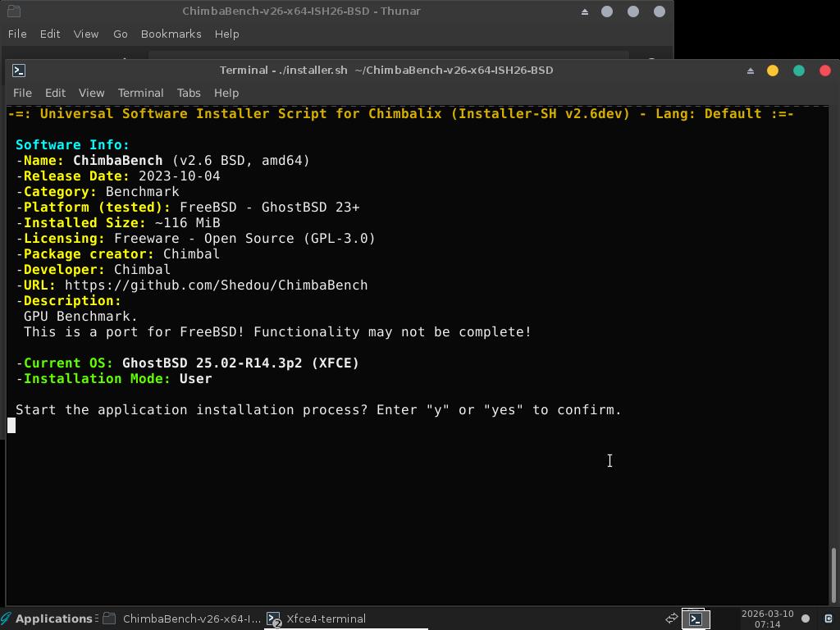Click the 'Benchmark' category value
840x630 pixels.
coord(143,191)
